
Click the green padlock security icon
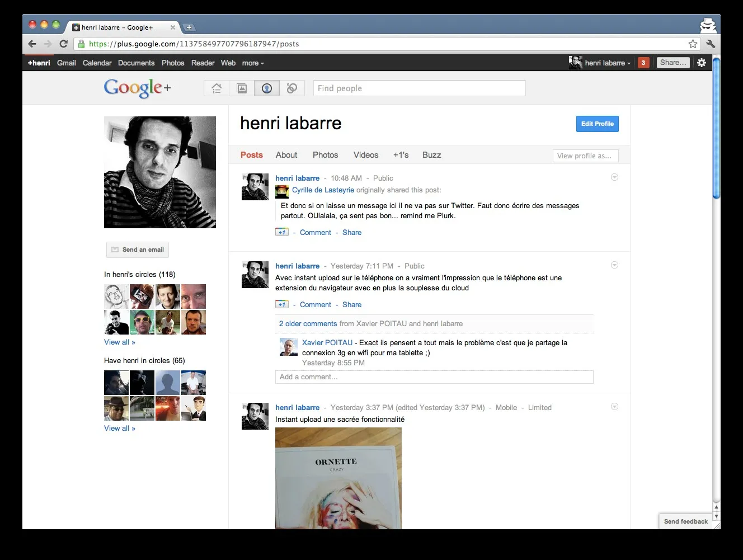tap(82, 44)
